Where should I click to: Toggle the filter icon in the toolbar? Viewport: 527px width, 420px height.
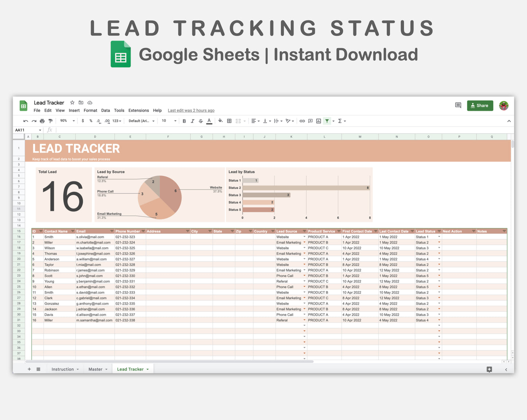327,121
